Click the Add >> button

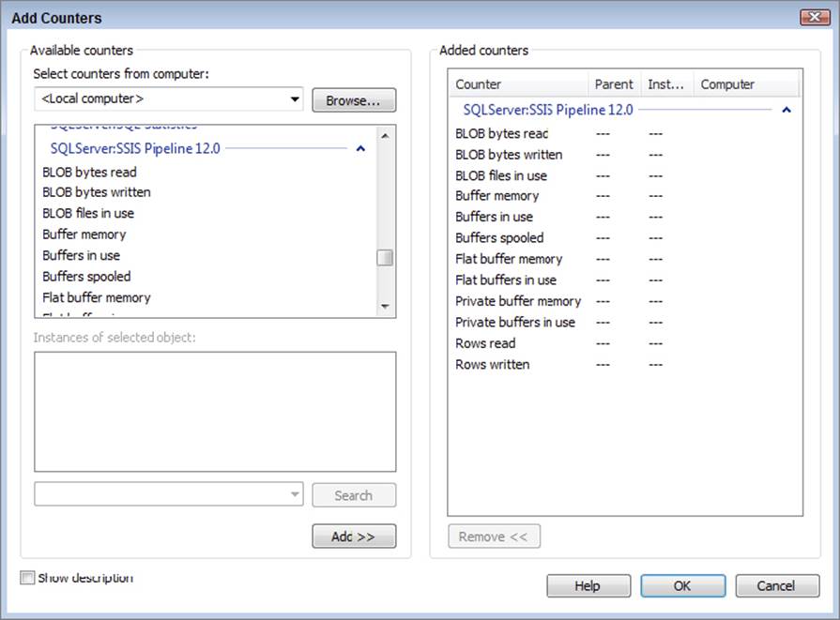(354, 536)
